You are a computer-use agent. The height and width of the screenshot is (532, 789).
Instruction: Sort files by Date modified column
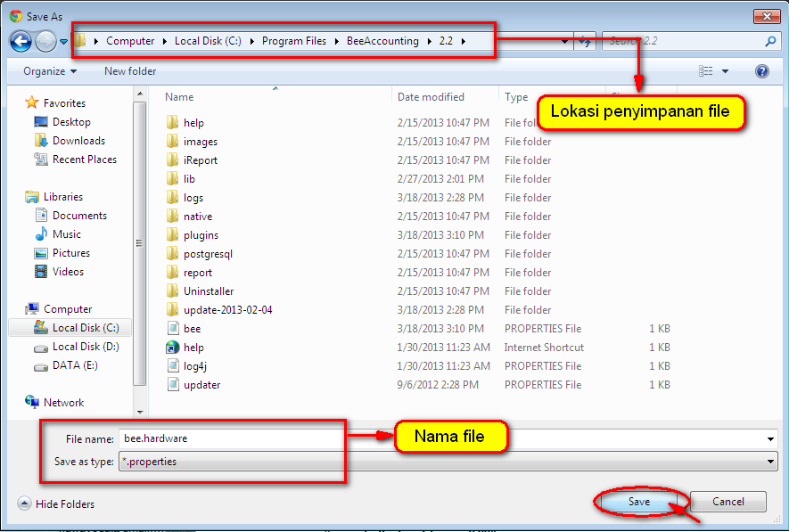point(431,97)
